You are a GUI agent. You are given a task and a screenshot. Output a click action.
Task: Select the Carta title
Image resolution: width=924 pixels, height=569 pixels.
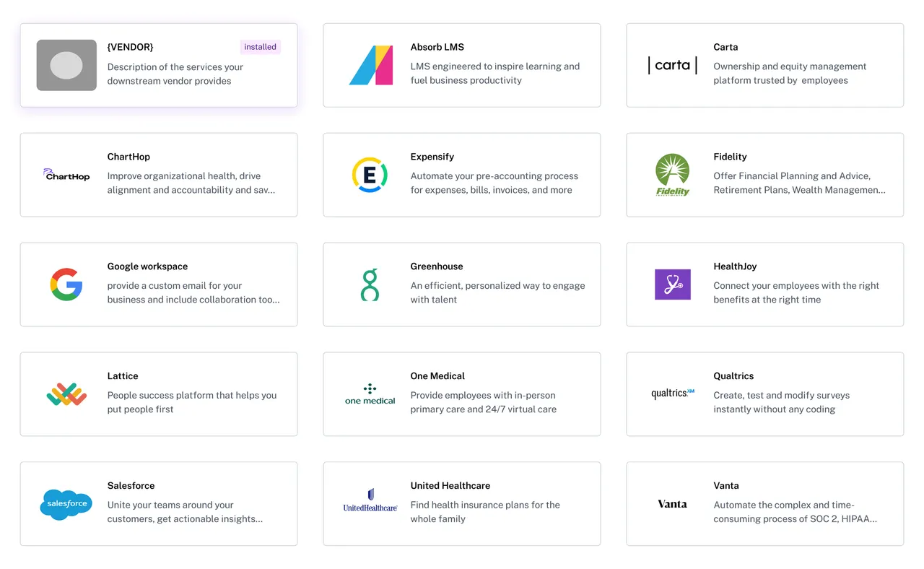(725, 47)
